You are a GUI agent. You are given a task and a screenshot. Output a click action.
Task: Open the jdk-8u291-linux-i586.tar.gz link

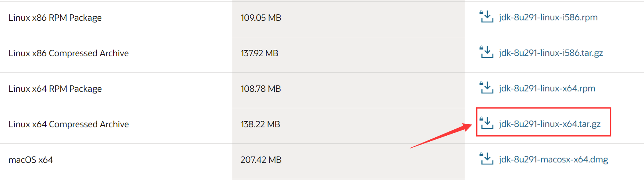tap(551, 53)
